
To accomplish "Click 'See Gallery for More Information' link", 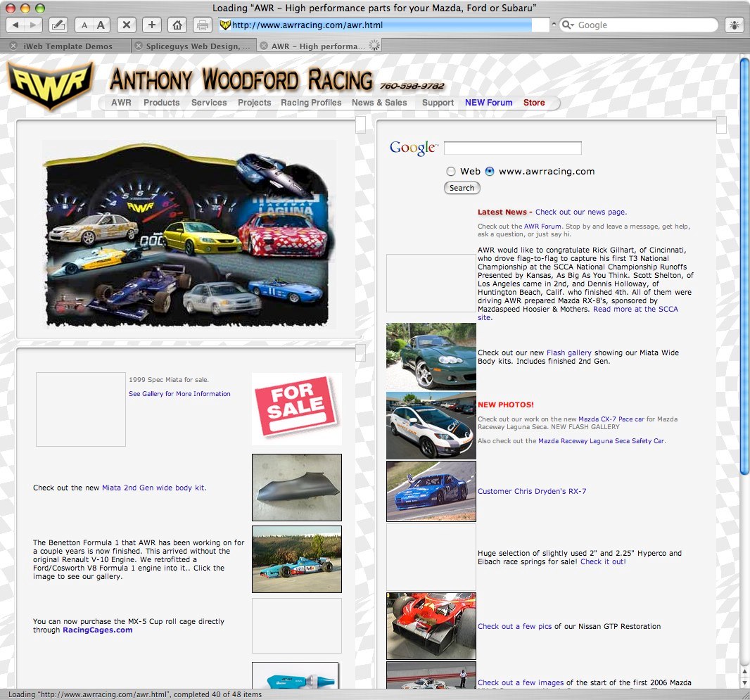I will pos(179,393).
